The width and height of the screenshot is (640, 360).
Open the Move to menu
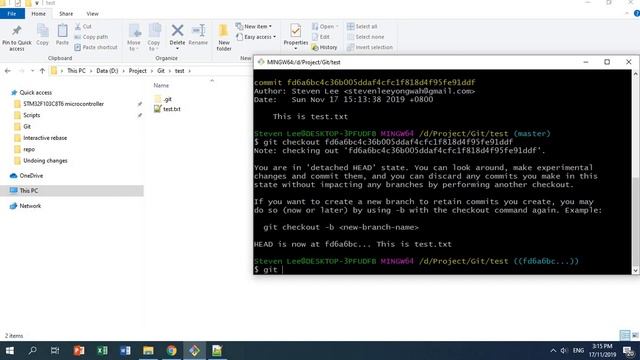pyautogui.click(x=134, y=38)
